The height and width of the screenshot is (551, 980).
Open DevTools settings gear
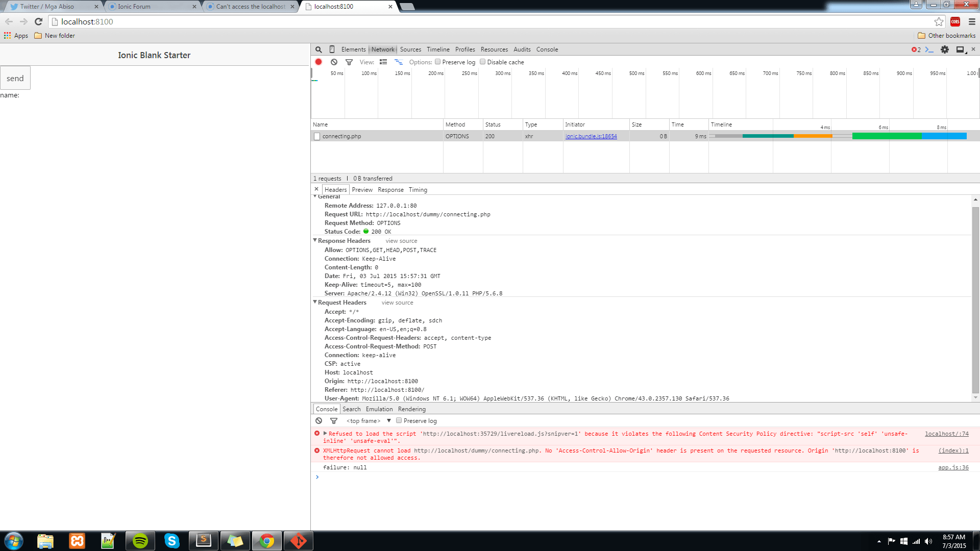tap(945, 49)
